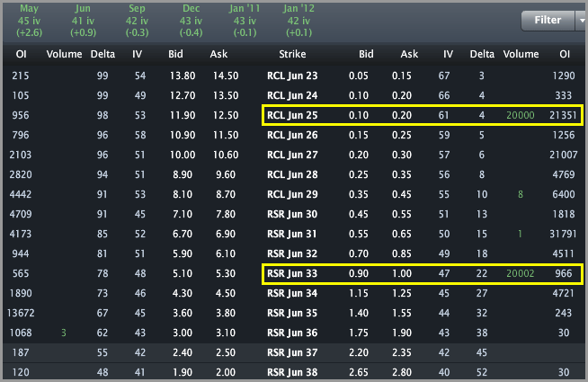
Task: Select the RCL Jun 27 strike row
Action: tap(292, 155)
